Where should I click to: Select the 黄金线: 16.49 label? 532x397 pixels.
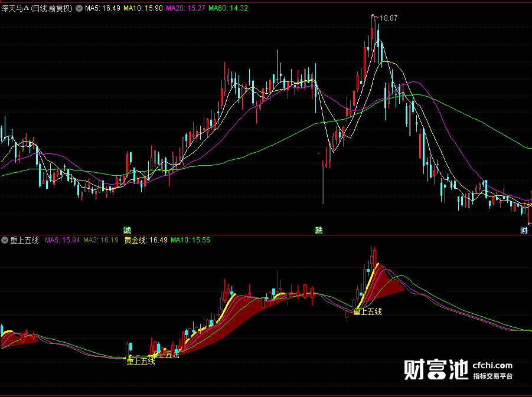point(146,240)
